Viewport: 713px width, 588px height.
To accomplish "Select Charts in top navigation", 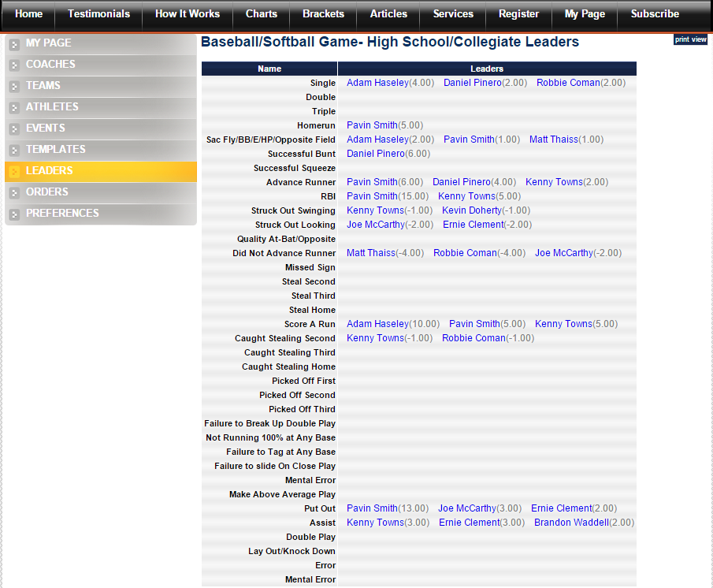I will (262, 14).
